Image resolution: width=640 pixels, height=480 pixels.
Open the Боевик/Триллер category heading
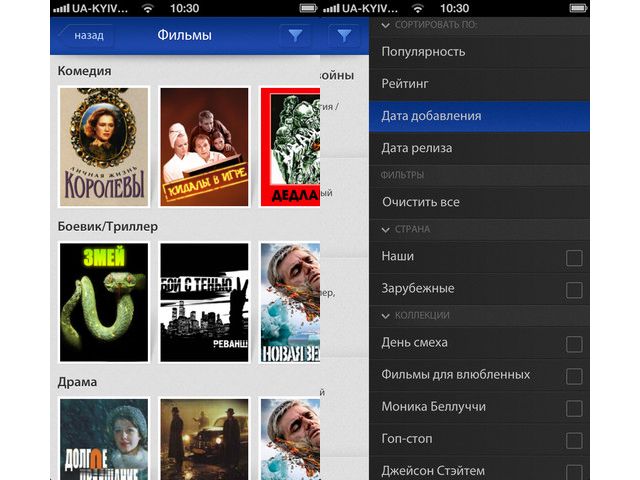[x=108, y=227]
